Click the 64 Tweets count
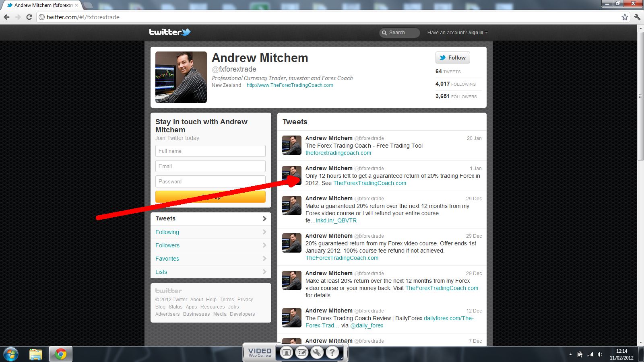This screenshot has width=644, height=362. click(x=448, y=71)
